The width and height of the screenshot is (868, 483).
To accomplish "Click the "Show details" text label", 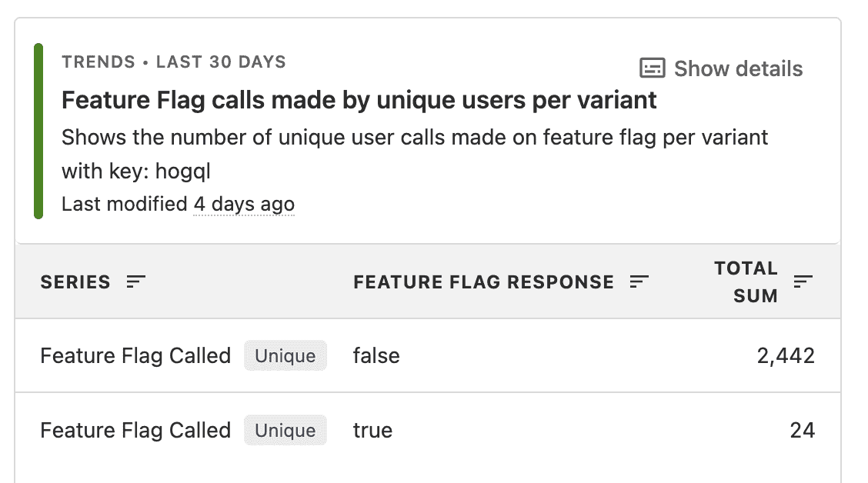I will point(738,68).
